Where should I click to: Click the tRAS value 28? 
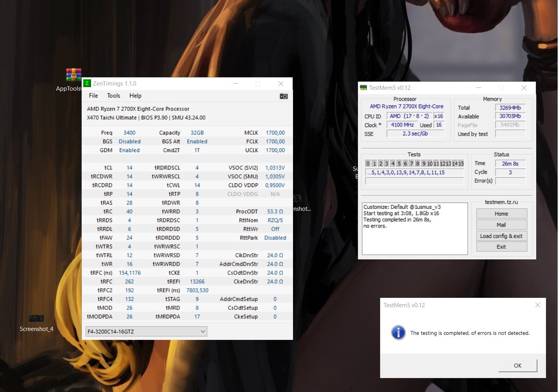130,203
